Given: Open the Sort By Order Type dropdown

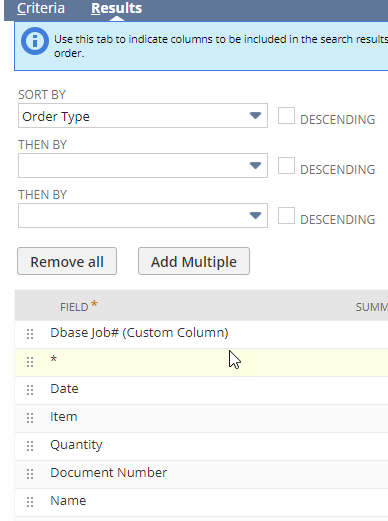Looking at the screenshot, I should (143, 116).
